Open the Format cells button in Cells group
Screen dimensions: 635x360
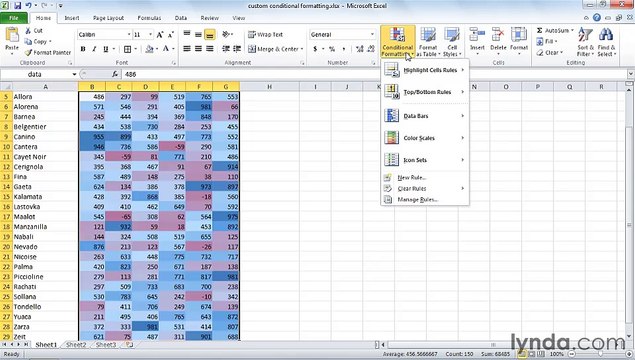click(x=519, y=40)
